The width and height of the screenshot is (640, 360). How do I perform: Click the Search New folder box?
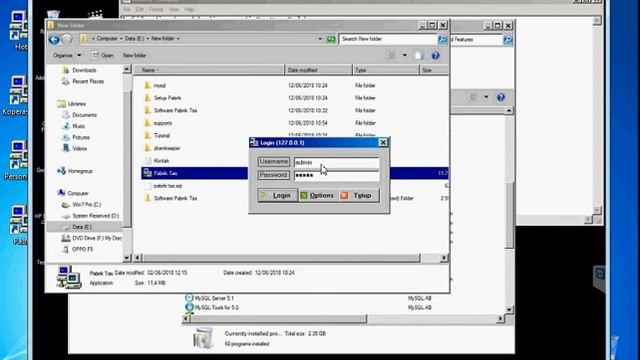pos(387,39)
